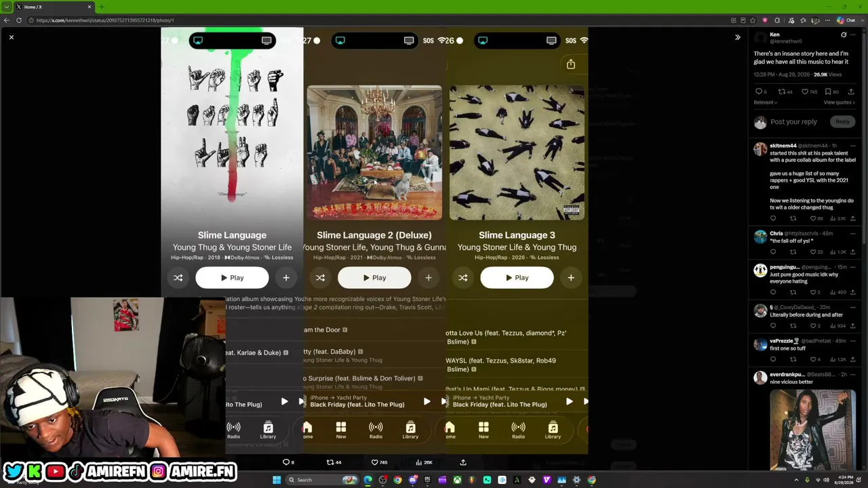Close the photo viewer with the X

pos(12,37)
